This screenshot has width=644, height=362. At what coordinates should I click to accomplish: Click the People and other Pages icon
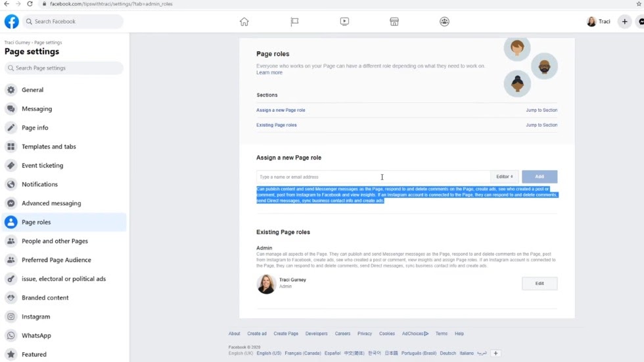11,241
